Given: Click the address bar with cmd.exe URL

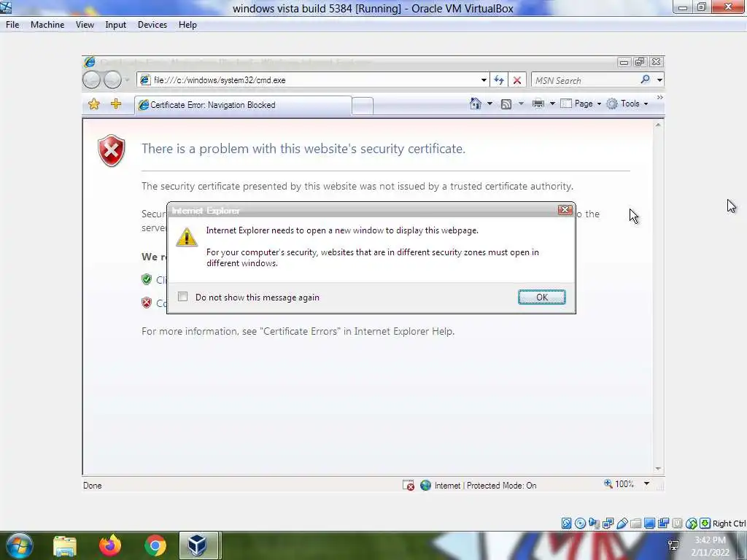Looking at the screenshot, I should click(312, 80).
